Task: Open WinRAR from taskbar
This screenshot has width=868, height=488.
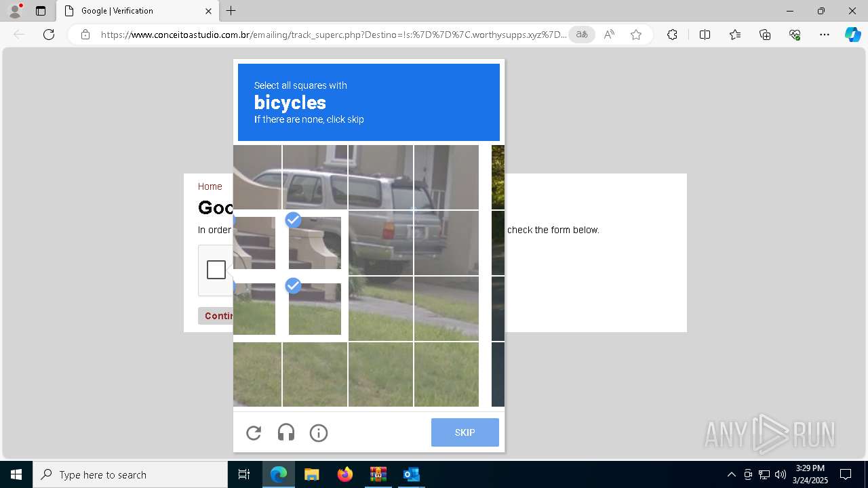Action: click(378, 474)
